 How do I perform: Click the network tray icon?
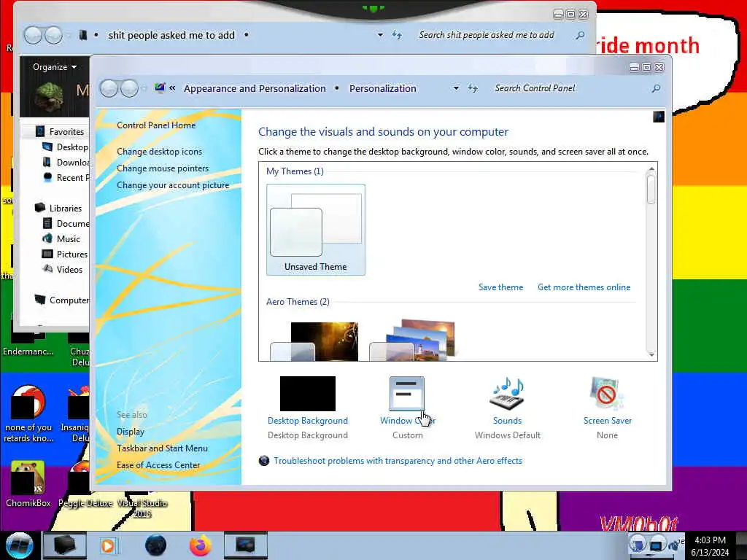coord(657,544)
